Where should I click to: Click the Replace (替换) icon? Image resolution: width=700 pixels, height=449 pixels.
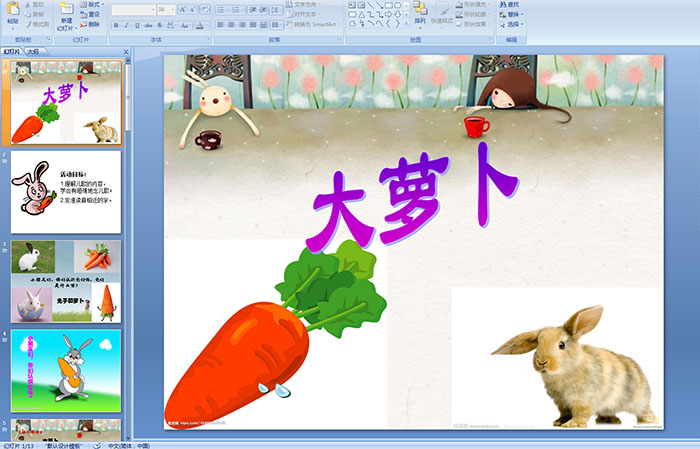coord(513,14)
